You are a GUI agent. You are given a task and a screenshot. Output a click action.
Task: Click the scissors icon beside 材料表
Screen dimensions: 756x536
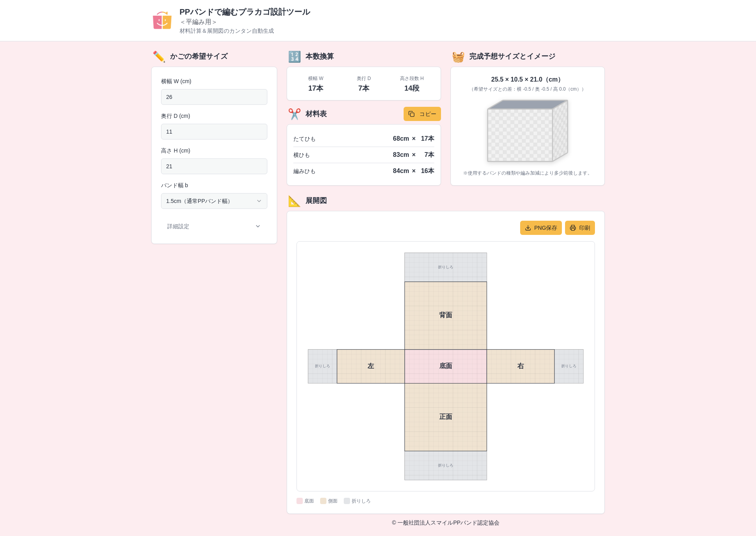click(295, 114)
